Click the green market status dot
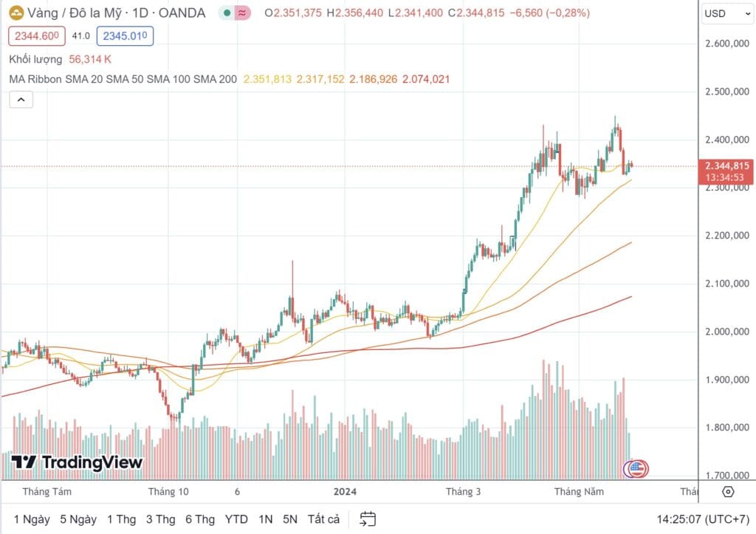This screenshot has height=534, width=756. [x=227, y=13]
